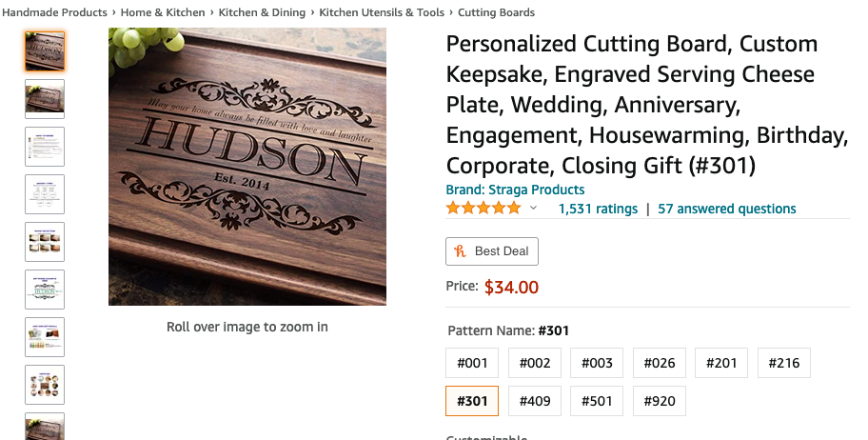
Task: Click the main HUDSON cutting board image
Action: coord(247,167)
